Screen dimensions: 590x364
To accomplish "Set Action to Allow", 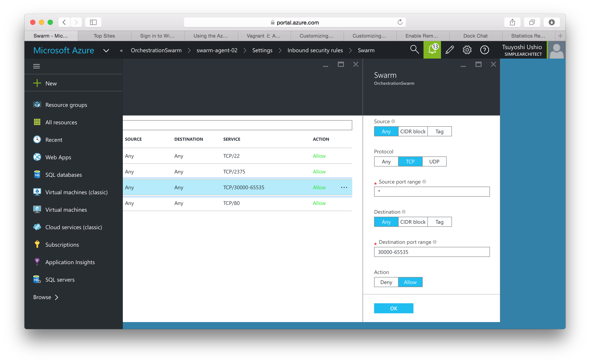I will [410, 282].
